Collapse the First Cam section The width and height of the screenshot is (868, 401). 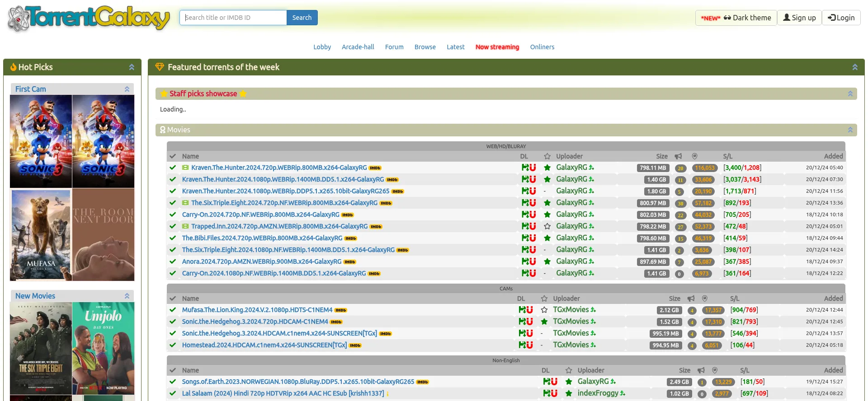coord(127,89)
